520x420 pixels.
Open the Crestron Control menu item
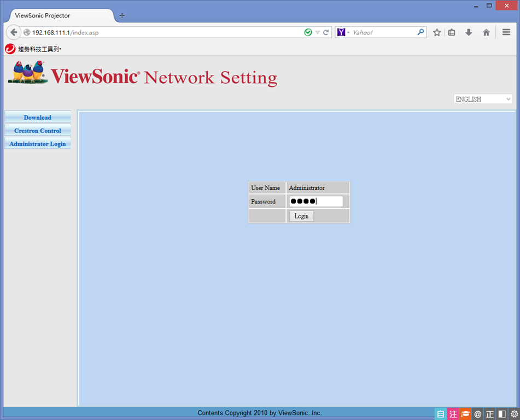38,131
